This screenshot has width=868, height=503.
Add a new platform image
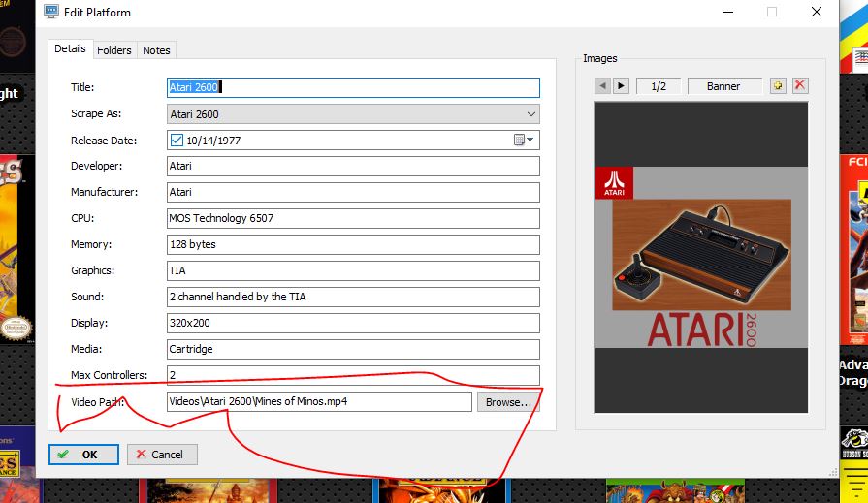click(778, 85)
